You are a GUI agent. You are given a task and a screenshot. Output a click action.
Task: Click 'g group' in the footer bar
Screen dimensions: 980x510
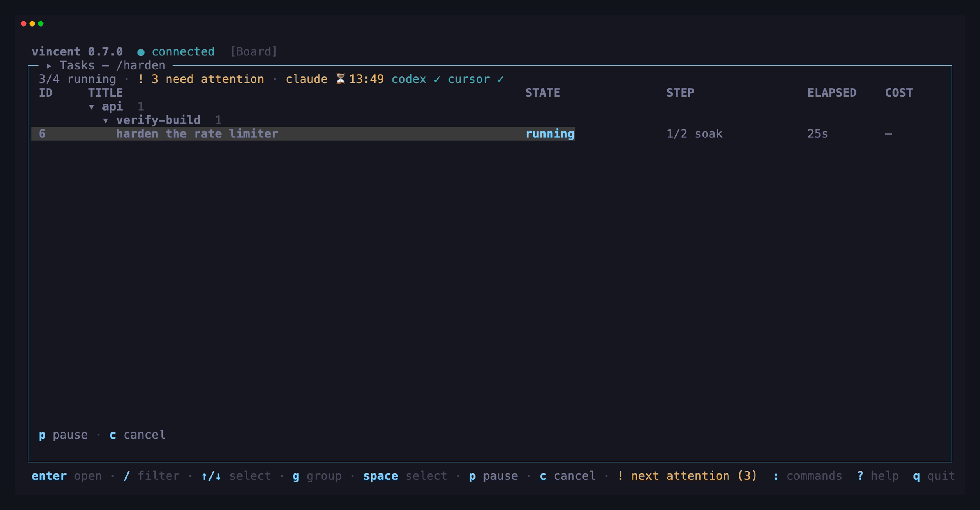(x=317, y=476)
